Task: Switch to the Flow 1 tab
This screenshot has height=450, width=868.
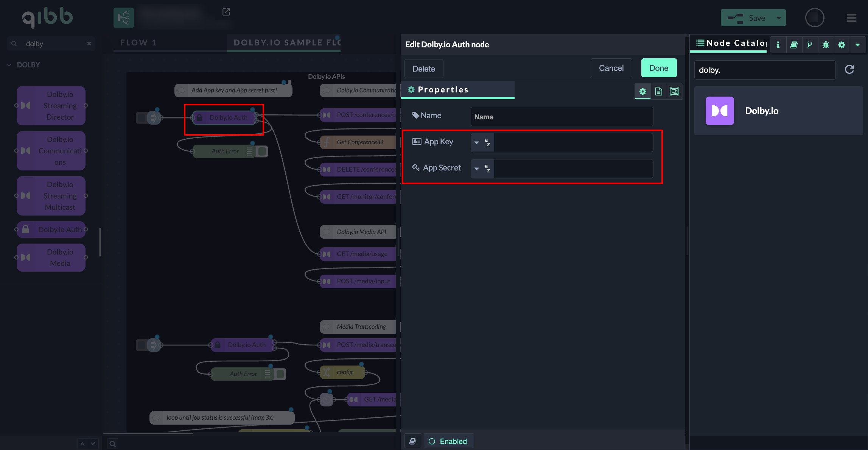Action: coord(138,42)
